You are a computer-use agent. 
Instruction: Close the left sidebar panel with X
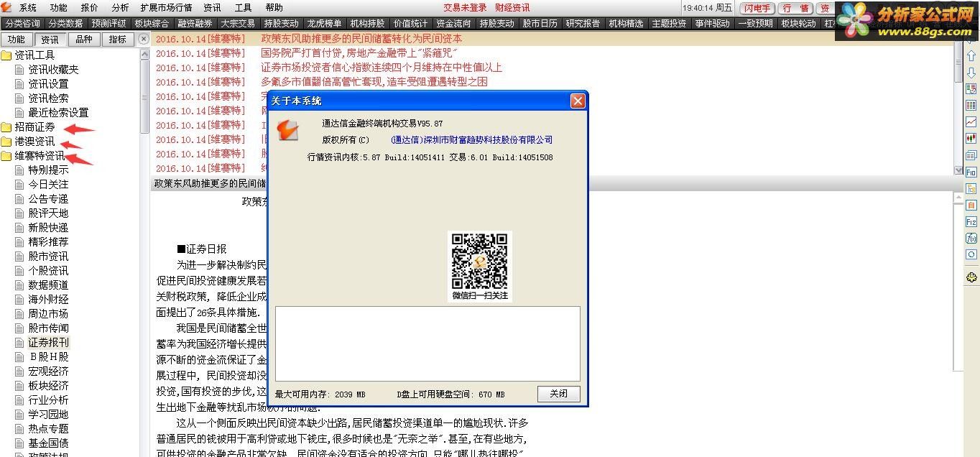[x=144, y=40]
